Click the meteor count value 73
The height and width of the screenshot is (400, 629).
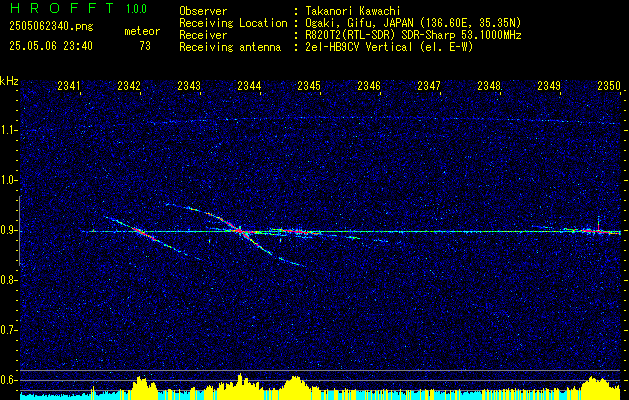coord(145,46)
